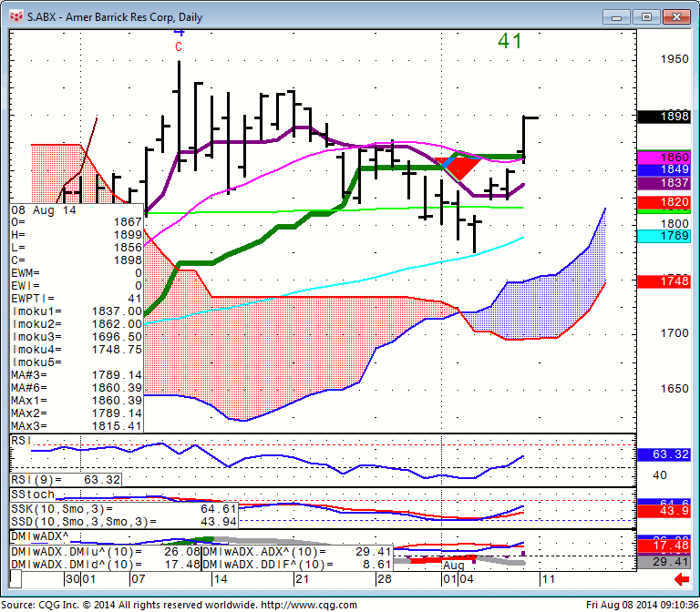Image resolution: width=700 pixels, height=612 pixels.
Task: Click the magenta 1860 price label
Action: (x=664, y=157)
